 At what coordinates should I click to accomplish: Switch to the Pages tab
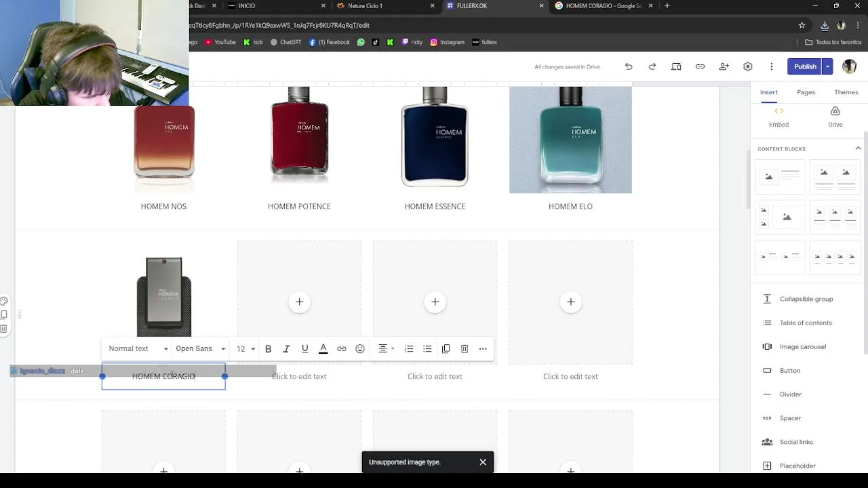[806, 92]
